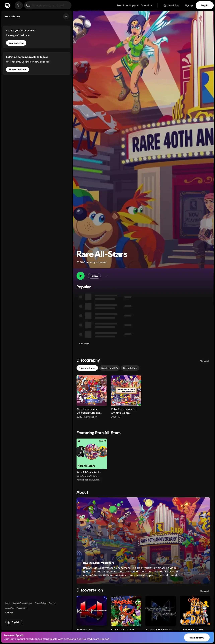
Task: Click the 'Popular' section heading
Action: (84, 287)
